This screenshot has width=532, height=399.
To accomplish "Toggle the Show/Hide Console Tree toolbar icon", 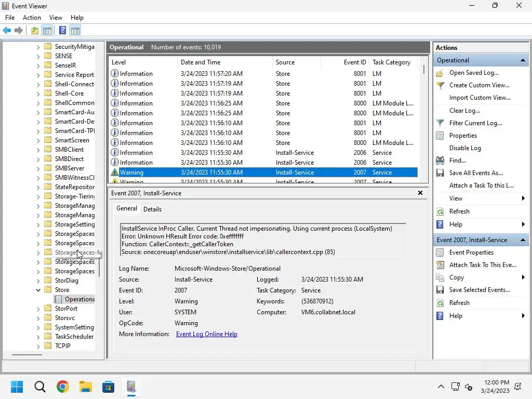I will (x=47, y=31).
